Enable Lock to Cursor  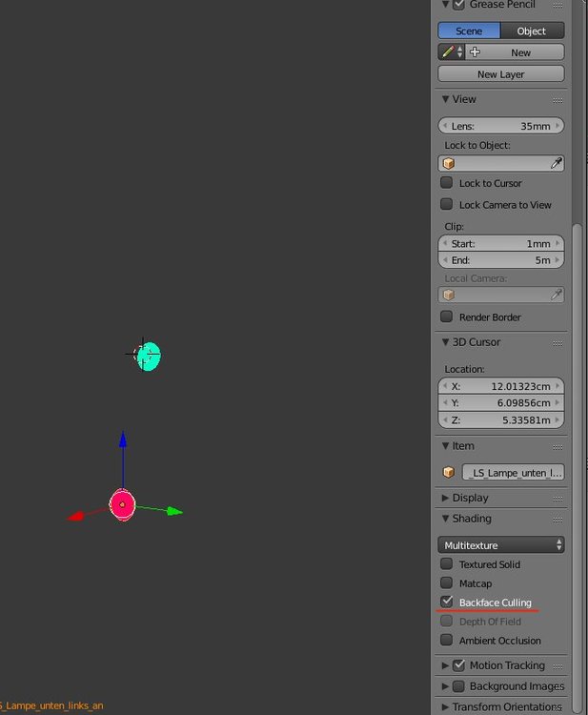pos(446,182)
